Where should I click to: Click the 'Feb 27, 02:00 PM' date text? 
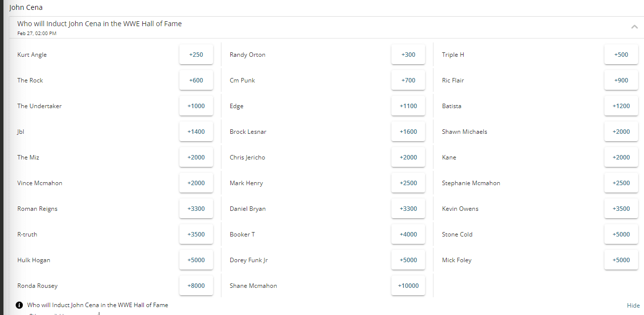pyautogui.click(x=37, y=34)
